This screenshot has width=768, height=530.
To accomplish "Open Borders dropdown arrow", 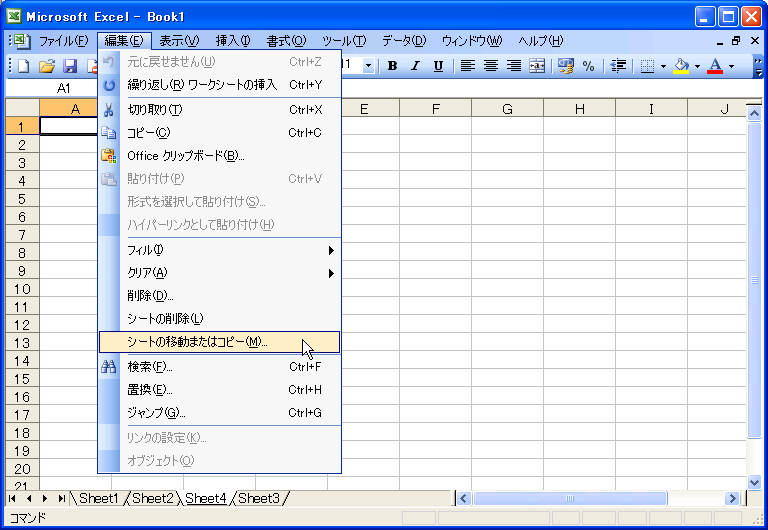I will point(663,66).
